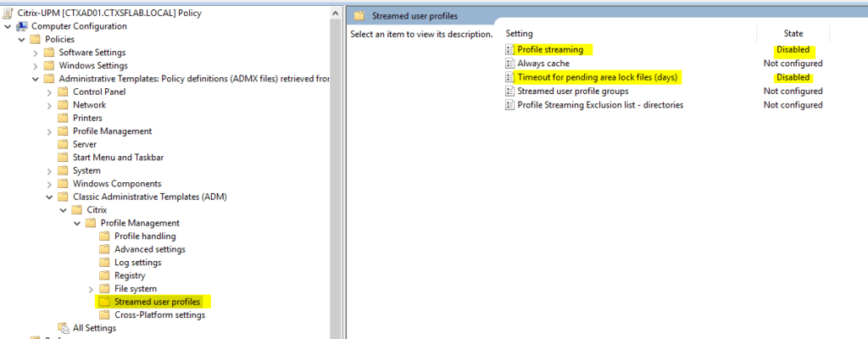Select the Printers tree item
The image size is (868, 339).
[87, 118]
